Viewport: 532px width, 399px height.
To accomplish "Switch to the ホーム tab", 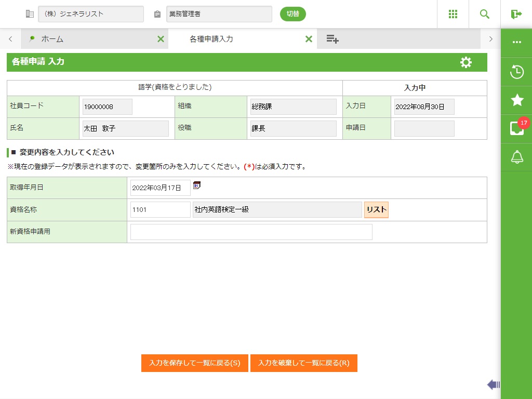I will point(52,39).
